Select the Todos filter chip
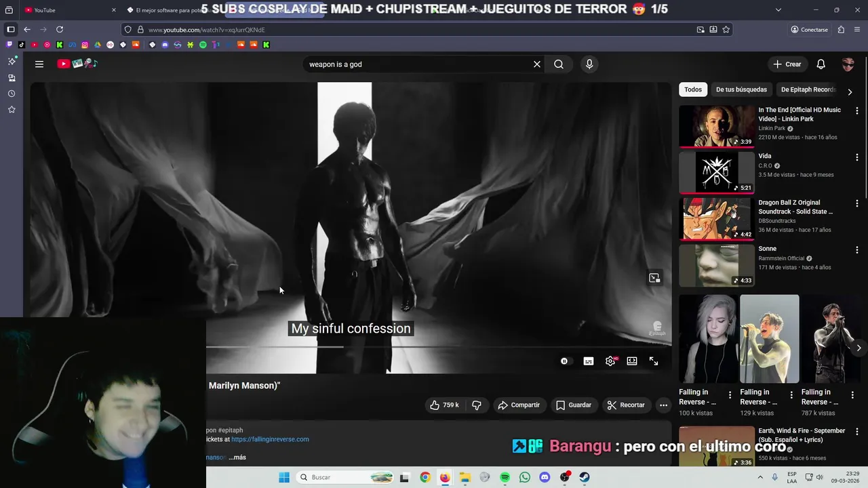This screenshot has height=488, width=868. [693, 89]
